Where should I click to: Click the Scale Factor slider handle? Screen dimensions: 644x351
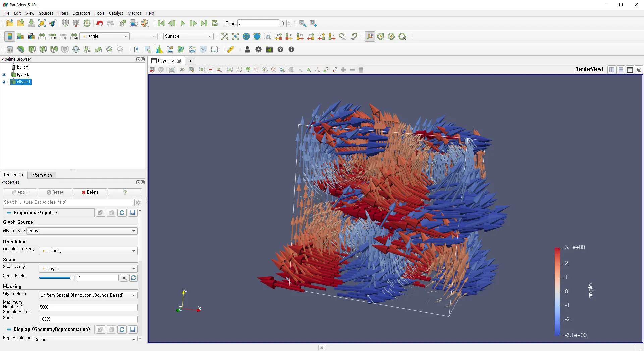(x=72, y=278)
